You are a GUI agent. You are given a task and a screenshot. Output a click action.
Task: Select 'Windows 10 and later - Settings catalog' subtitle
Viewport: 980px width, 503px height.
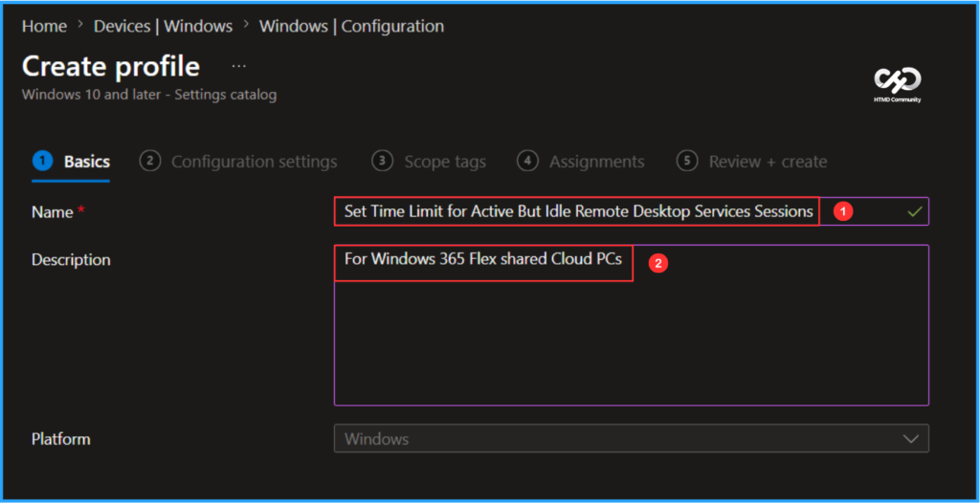pyautogui.click(x=149, y=95)
